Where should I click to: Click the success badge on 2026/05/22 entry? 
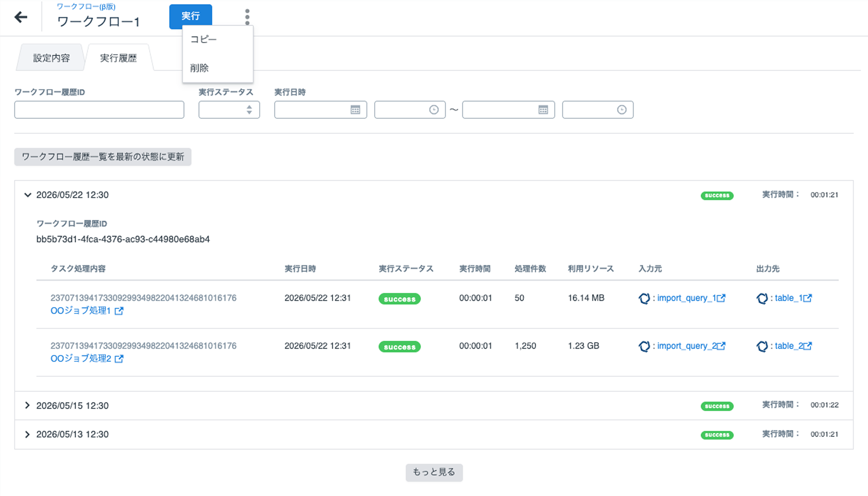click(717, 195)
